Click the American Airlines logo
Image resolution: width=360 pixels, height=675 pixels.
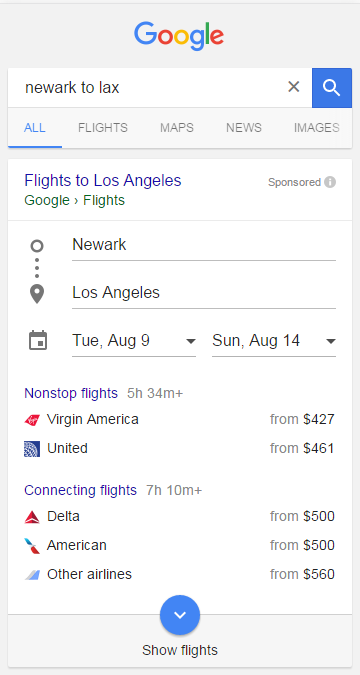coord(32,545)
